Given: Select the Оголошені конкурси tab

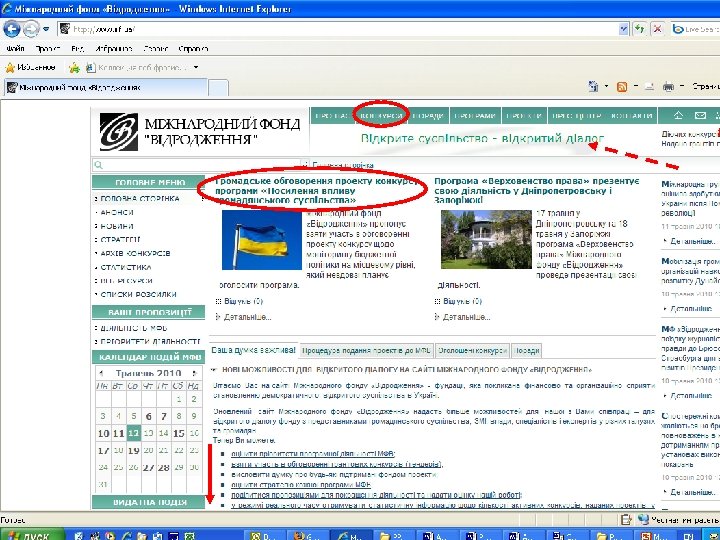Looking at the screenshot, I should (x=472, y=351).
